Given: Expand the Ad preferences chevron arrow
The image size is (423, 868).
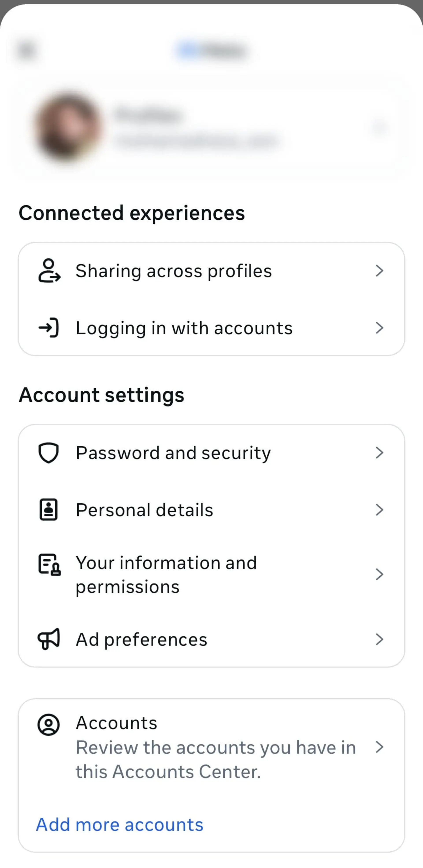Looking at the screenshot, I should tap(379, 639).
